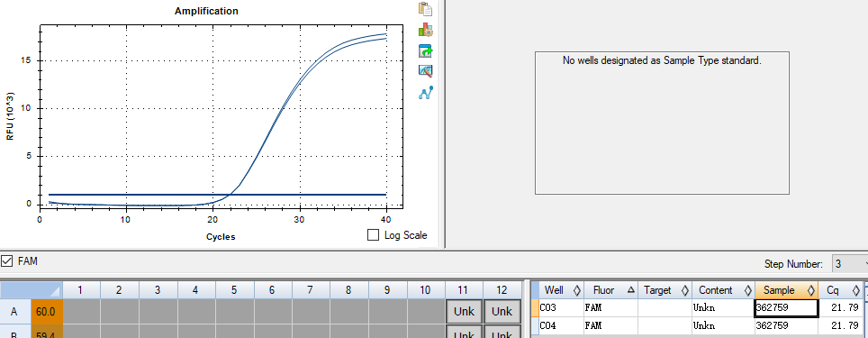
Task: Select well A11 Unk in plate grid
Action: 464,311
